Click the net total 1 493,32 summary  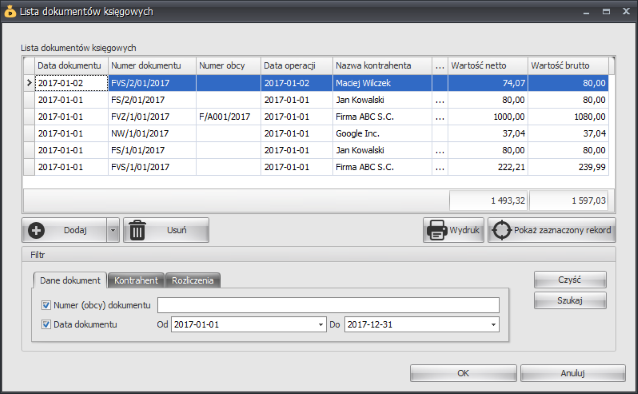click(x=488, y=200)
